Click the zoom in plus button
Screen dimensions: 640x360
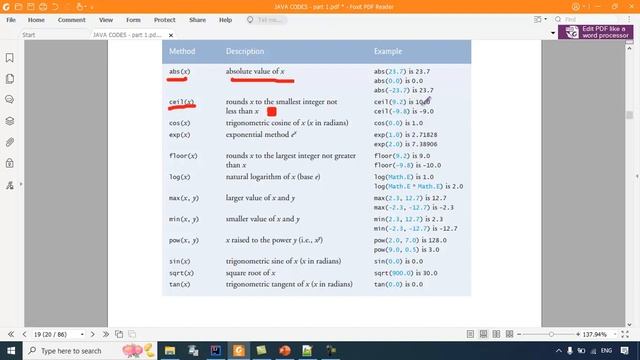(x=578, y=334)
